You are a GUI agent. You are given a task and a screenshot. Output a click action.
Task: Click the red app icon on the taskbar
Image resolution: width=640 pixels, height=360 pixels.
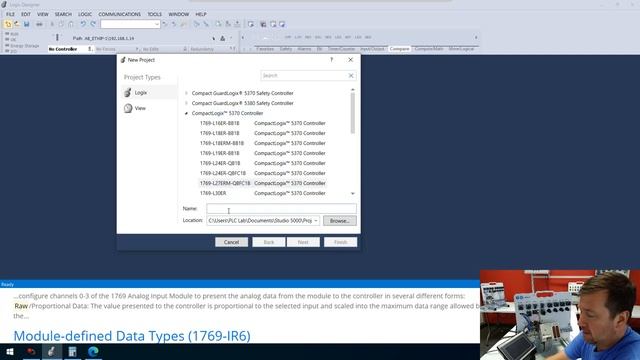pos(31,351)
